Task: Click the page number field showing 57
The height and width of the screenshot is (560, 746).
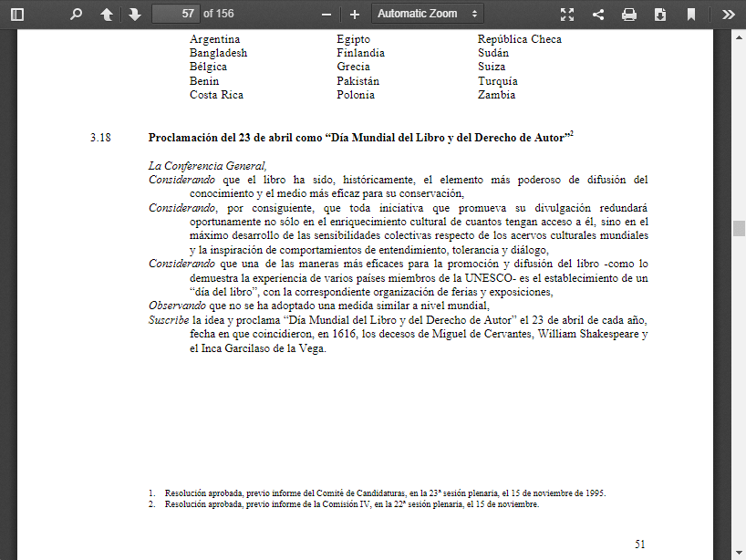Action: coord(175,14)
